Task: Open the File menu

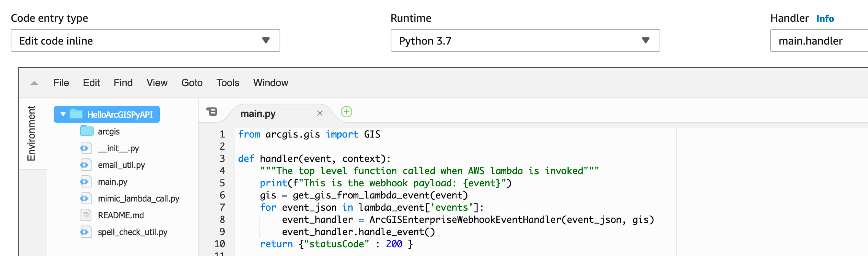Action: [x=61, y=83]
